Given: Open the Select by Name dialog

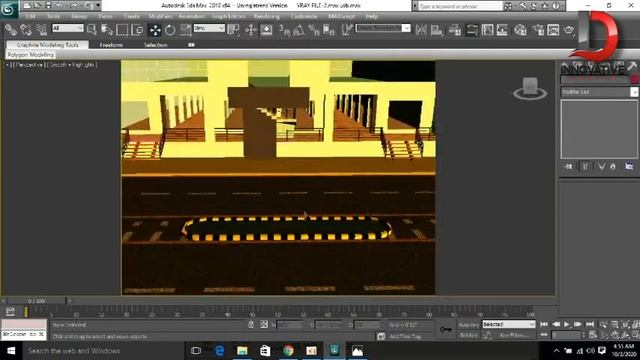Looking at the screenshot, I should tap(107, 30).
